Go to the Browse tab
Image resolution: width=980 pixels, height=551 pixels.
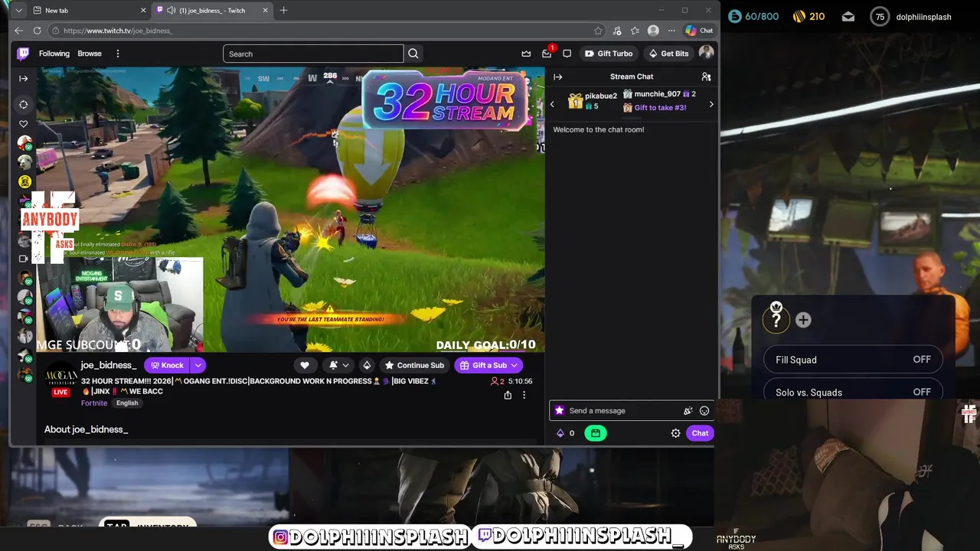coord(90,54)
